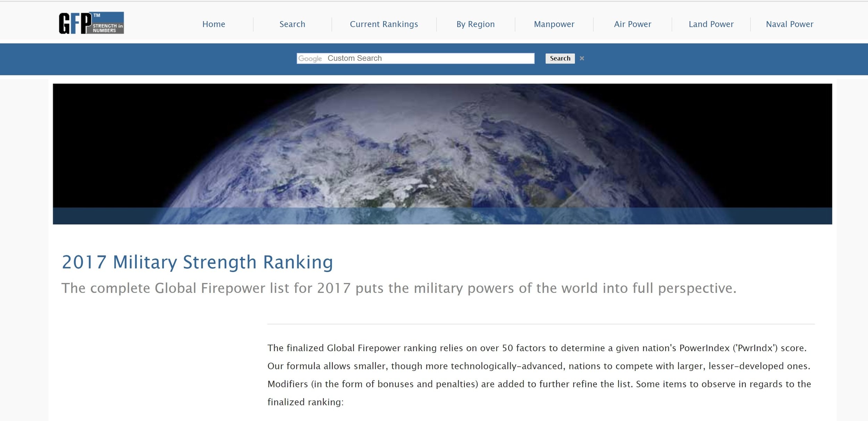
Task: Open Current Rankings page
Action: [x=384, y=24]
